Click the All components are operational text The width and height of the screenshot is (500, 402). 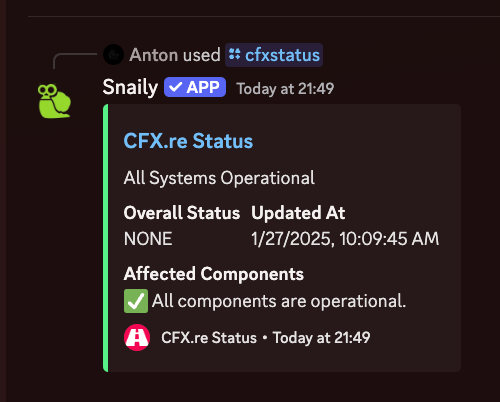click(279, 301)
